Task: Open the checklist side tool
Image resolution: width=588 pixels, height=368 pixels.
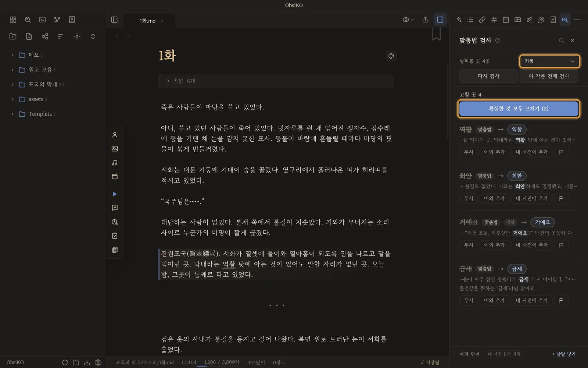Action: [115, 236]
